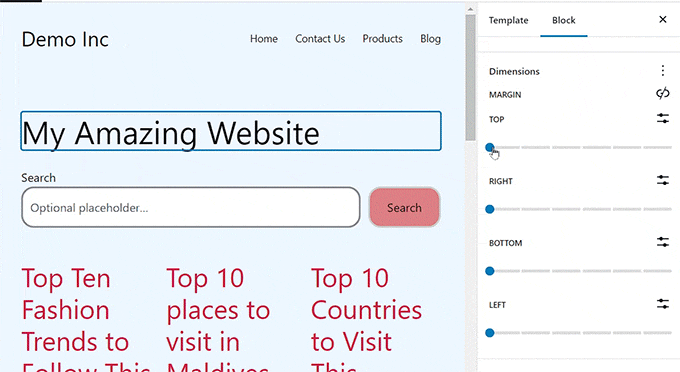Open the Home navigation link
Image resolution: width=680 pixels, height=372 pixels.
[264, 39]
